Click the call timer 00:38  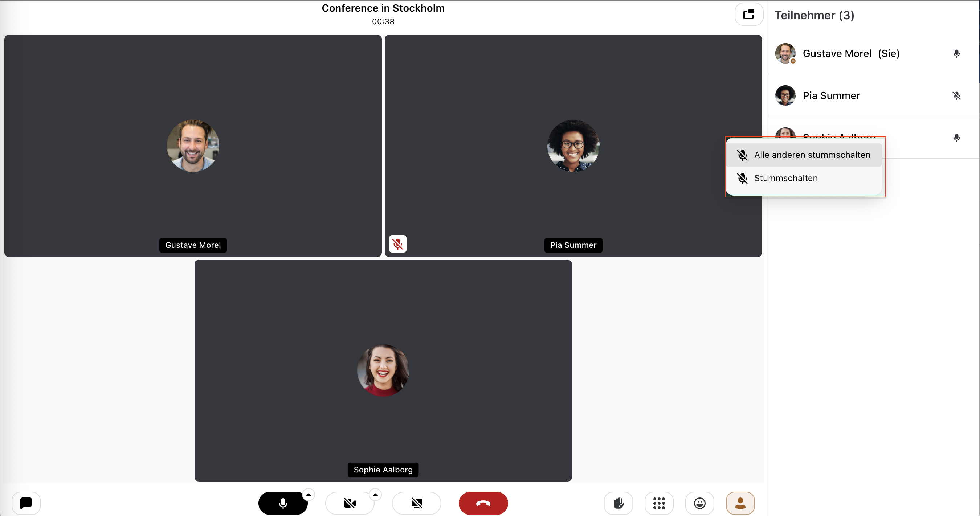click(x=383, y=22)
